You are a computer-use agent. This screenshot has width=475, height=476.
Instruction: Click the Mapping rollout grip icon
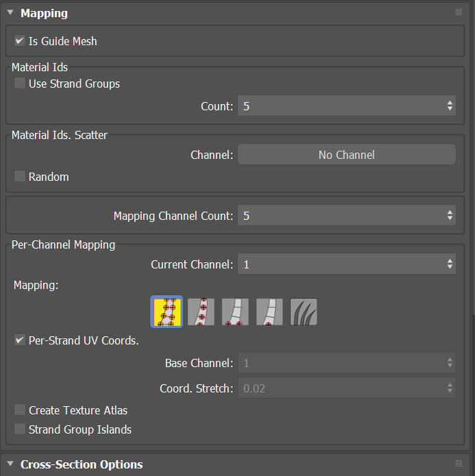pyautogui.click(x=459, y=12)
